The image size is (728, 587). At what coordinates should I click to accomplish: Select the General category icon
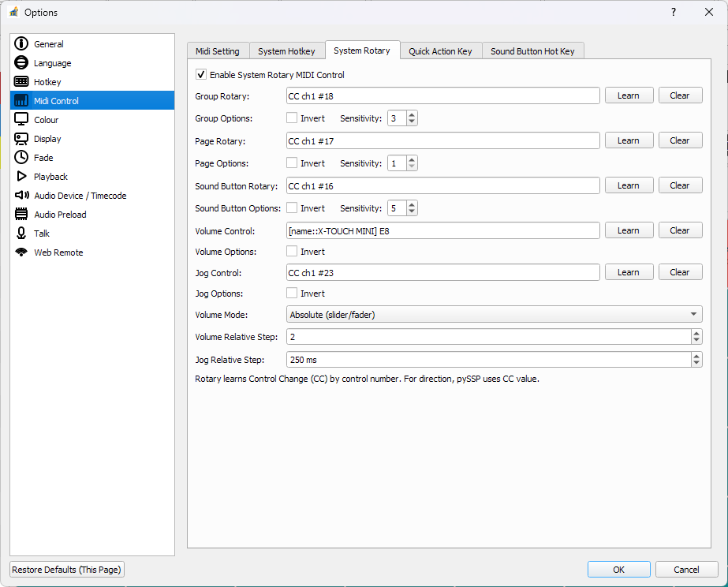(x=21, y=44)
